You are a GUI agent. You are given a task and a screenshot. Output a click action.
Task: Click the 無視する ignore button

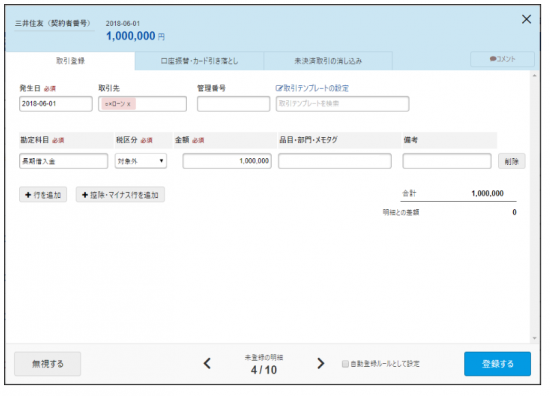tap(48, 364)
